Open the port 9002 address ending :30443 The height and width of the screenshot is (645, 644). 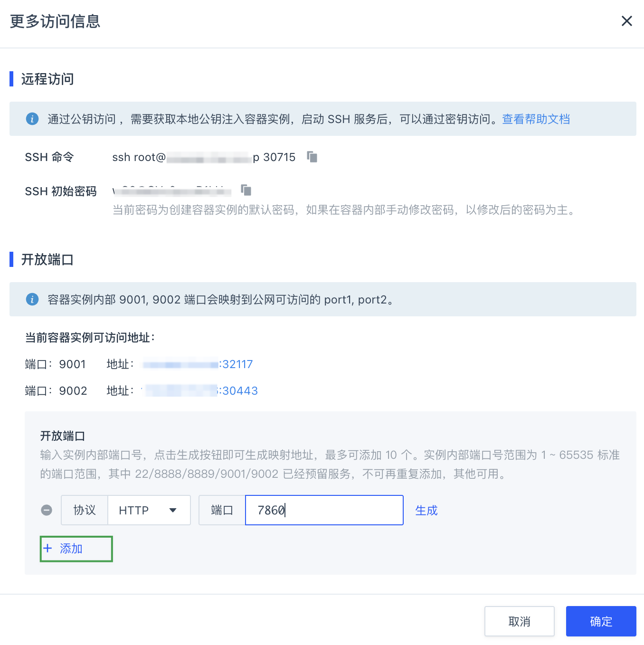[x=199, y=391]
